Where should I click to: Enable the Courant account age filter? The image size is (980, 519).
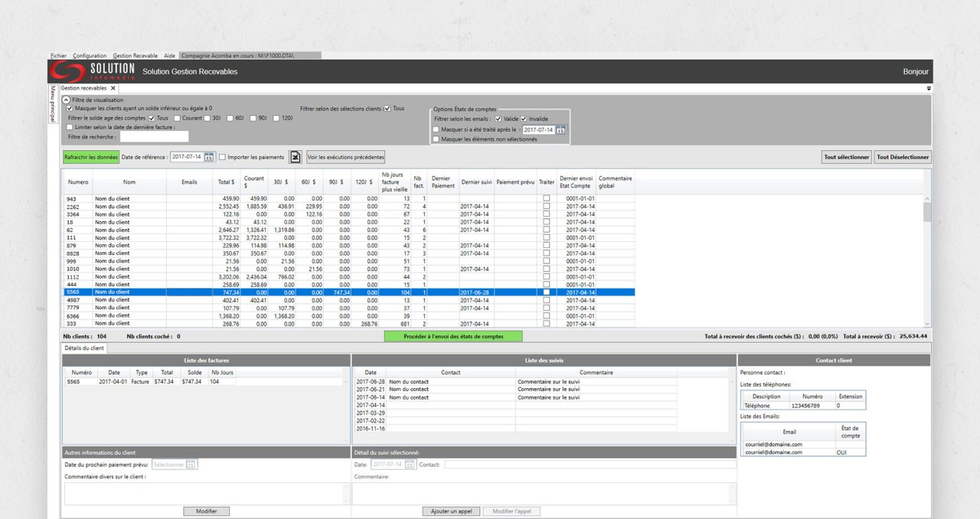(x=178, y=119)
